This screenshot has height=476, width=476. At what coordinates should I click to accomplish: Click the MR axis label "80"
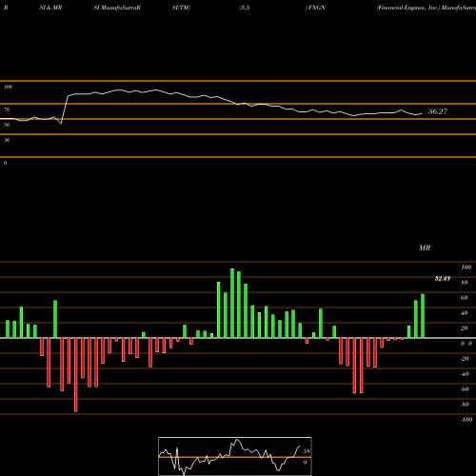(x=465, y=283)
